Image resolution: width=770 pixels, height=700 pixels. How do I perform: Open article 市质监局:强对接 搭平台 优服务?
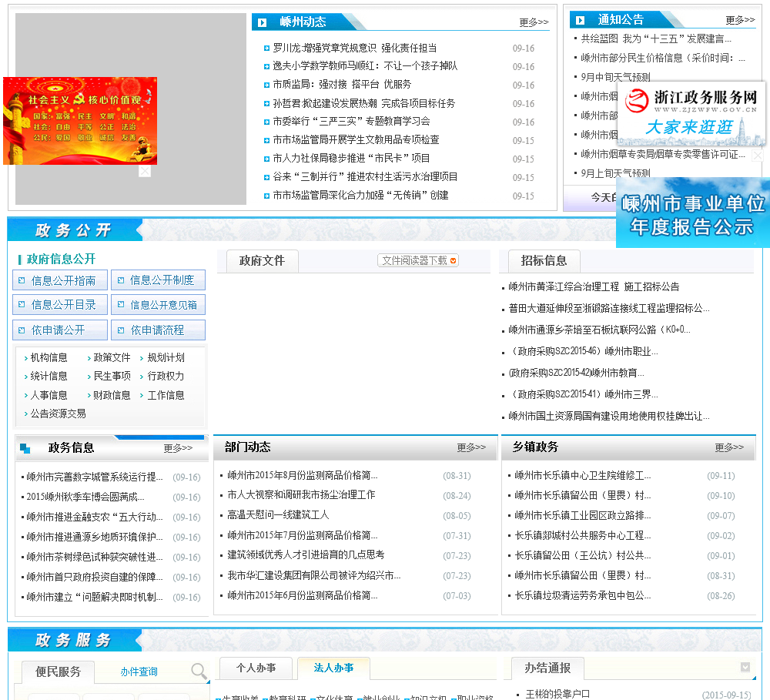click(342, 85)
